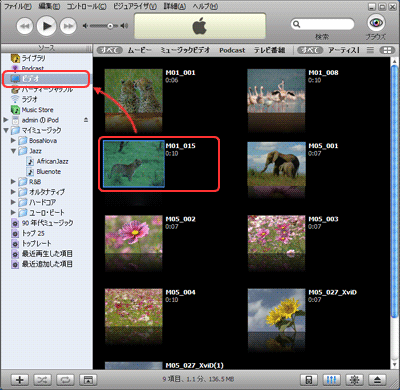Open the Browse eye icon
Image resolution: width=400 pixels, height=390 pixels.
click(376, 23)
